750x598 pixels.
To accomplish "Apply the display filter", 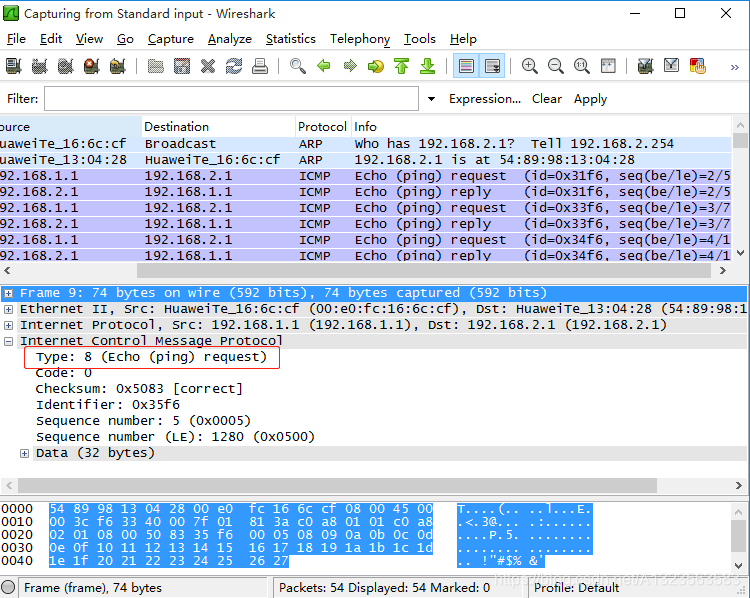I will click(590, 99).
